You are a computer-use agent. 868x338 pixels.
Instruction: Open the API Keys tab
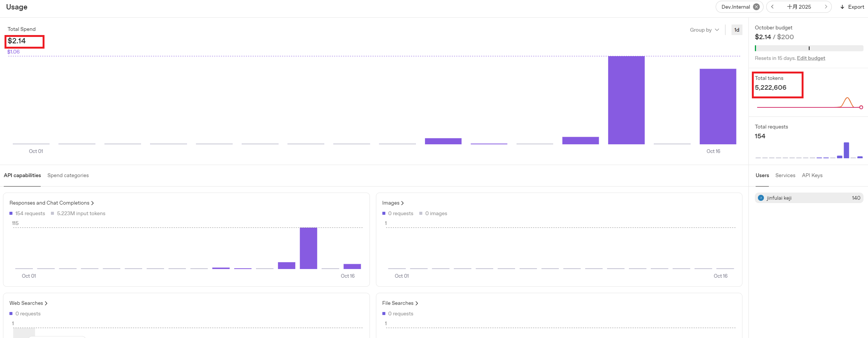pyautogui.click(x=812, y=175)
